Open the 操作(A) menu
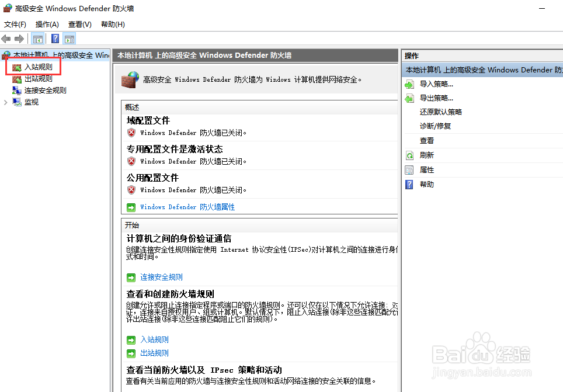The image size is (563, 392). (47, 25)
